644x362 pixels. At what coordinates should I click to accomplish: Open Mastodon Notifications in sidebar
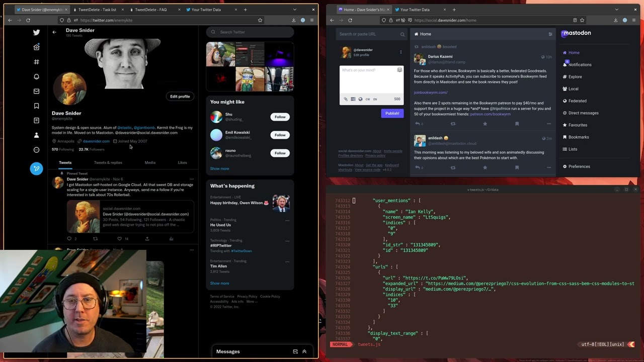[580, 64]
